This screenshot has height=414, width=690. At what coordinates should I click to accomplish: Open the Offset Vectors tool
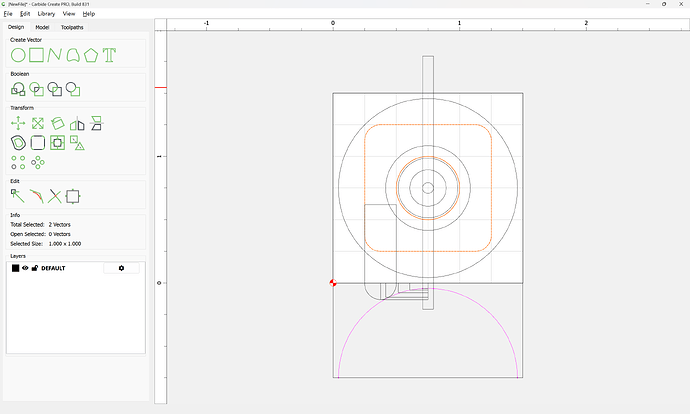coord(18,143)
